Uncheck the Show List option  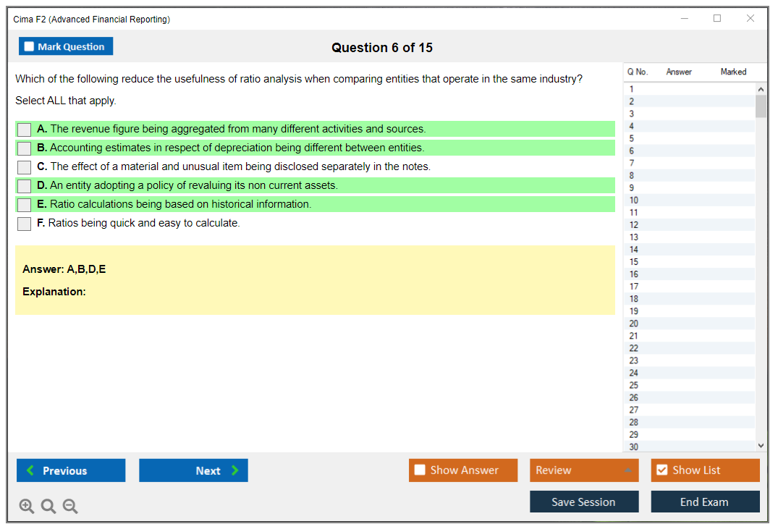(661, 470)
